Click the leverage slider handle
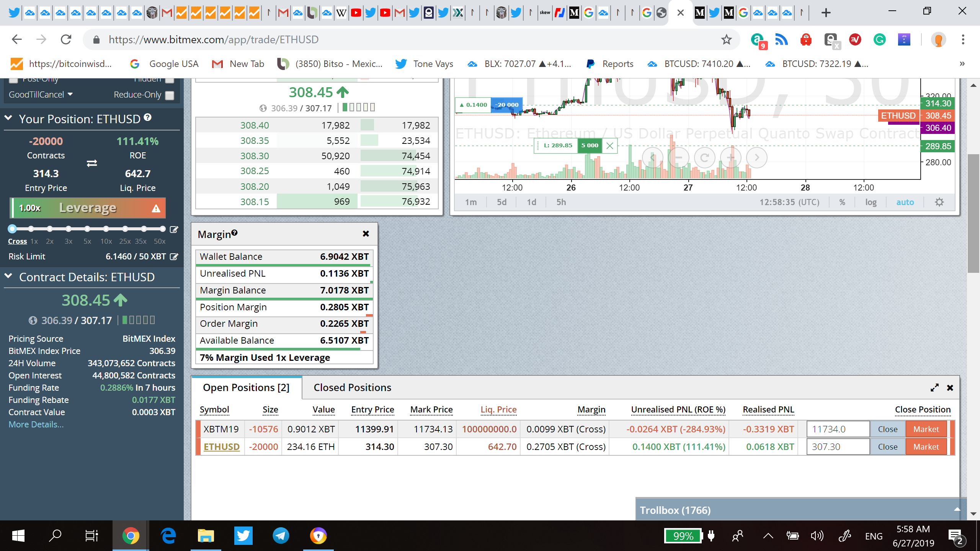980x551 pixels. click(x=12, y=229)
